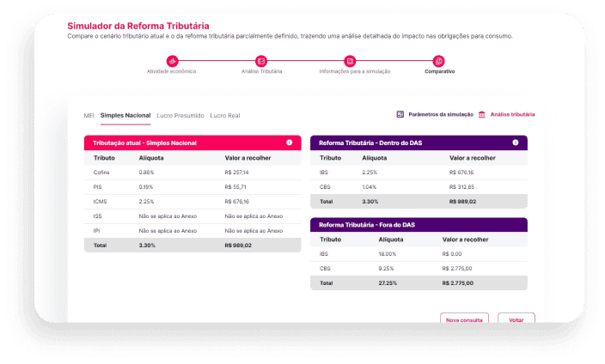Viewport: 605px width, 364px height.
Task: Click the ICMS row in the current taxation table
Action: [192, 202]
